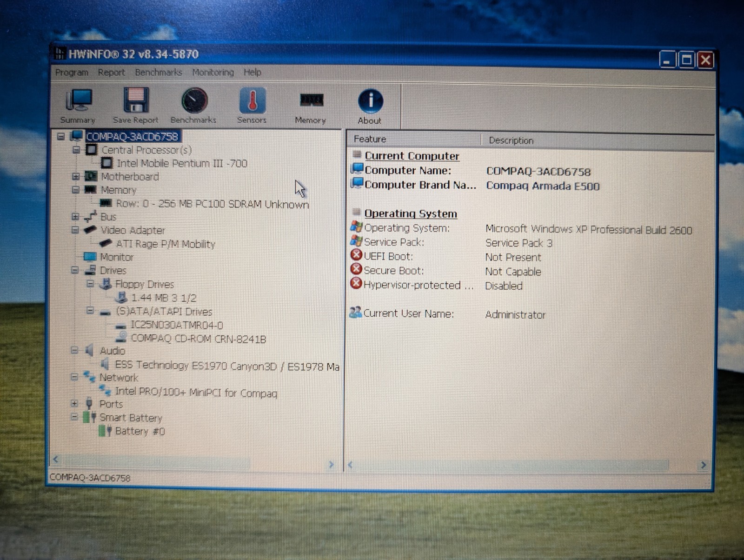
Task: Expand the Bus node
Action: [x=75, y=216]
